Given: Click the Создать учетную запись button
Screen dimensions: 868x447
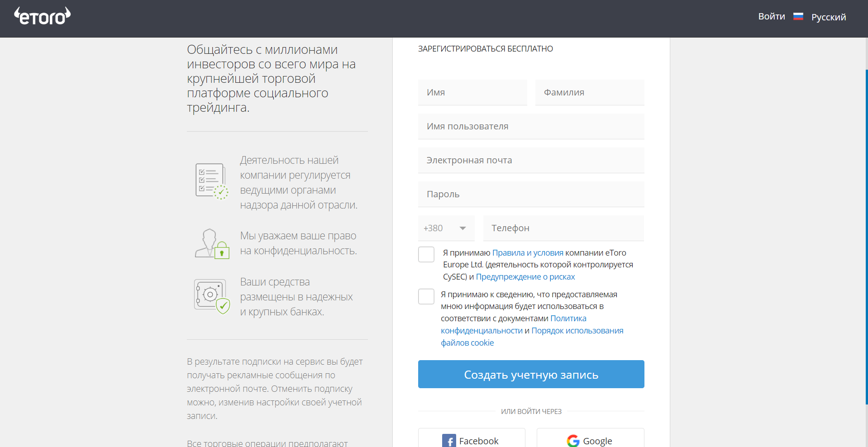Looking at the screenshot, I should 531,374.
